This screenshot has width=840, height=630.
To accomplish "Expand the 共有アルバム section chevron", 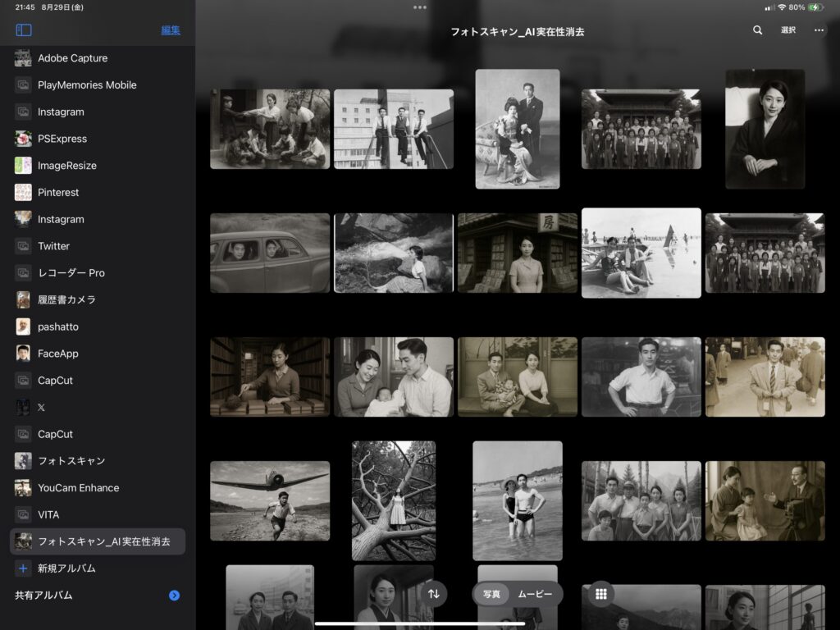I will [x=174, y=596].
